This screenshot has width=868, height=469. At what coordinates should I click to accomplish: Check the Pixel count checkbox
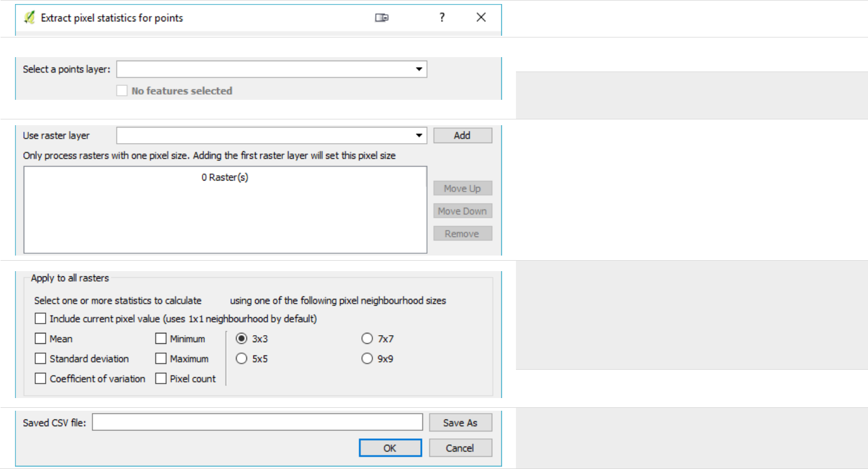point(161,378)
